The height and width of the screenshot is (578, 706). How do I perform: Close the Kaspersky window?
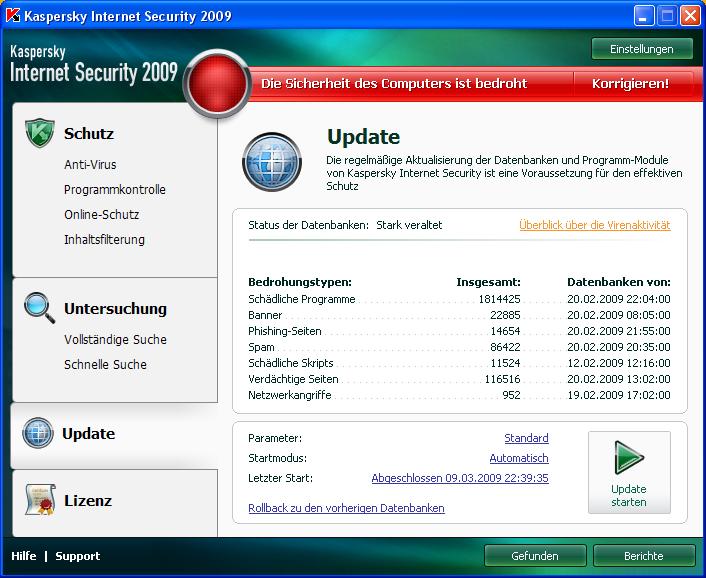coord(691,16)
